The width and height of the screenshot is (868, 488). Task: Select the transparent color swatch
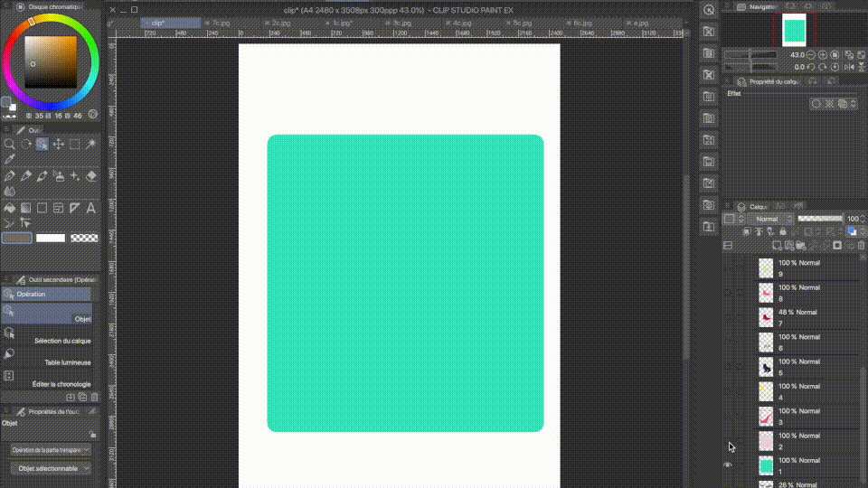tap(84, 239)
